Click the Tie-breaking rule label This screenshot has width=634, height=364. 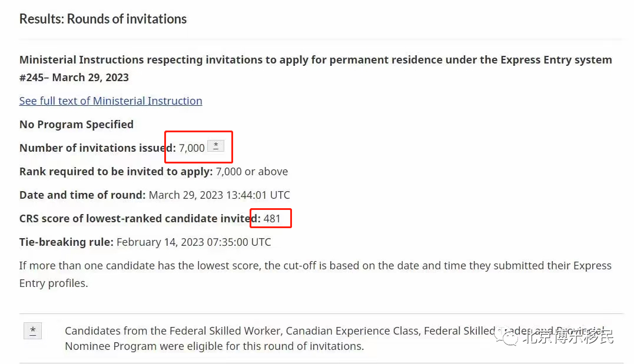coord(67,242)
